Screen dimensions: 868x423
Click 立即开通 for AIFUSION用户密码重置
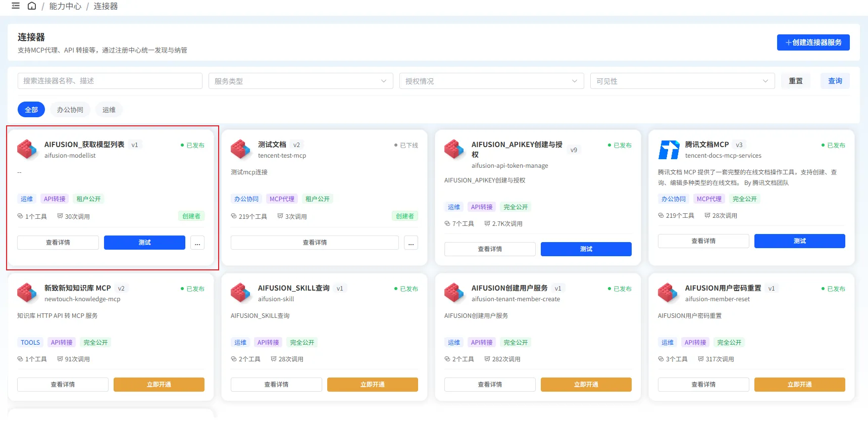coord(800,385)
